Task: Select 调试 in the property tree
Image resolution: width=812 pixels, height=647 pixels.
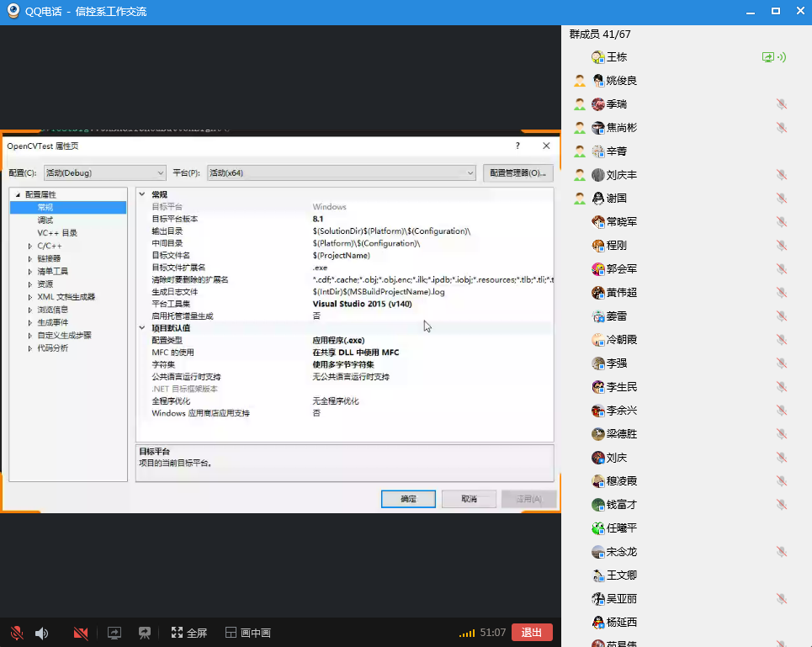Action: (45, 220)
